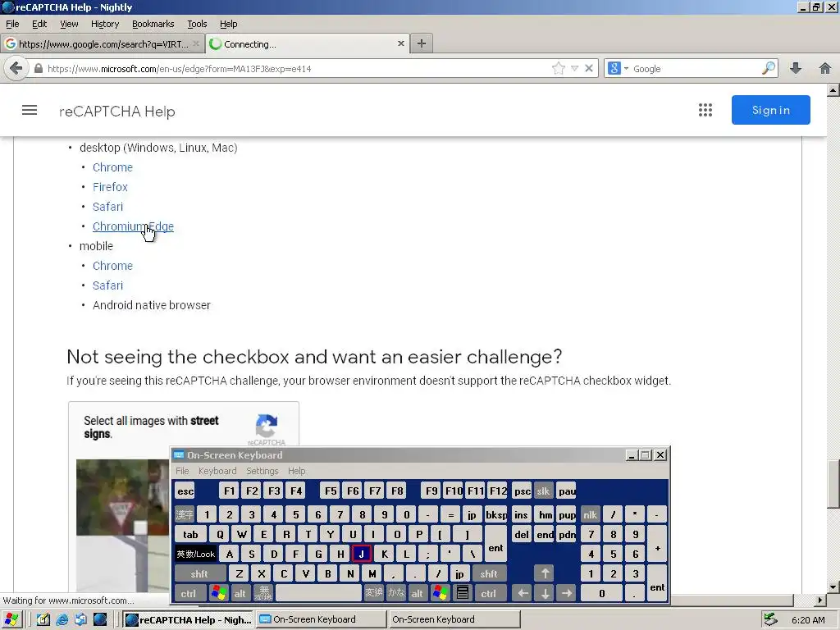Screen dimensions: 840x630
Task: Switch to reCAPTCHA Help taskbar button
Action: pos(188,620)
